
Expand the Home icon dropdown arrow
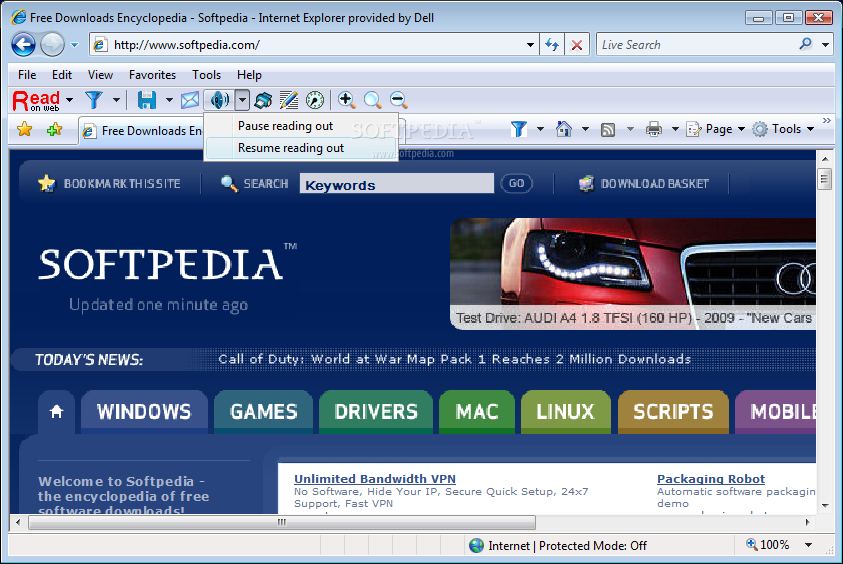[585, 129]
